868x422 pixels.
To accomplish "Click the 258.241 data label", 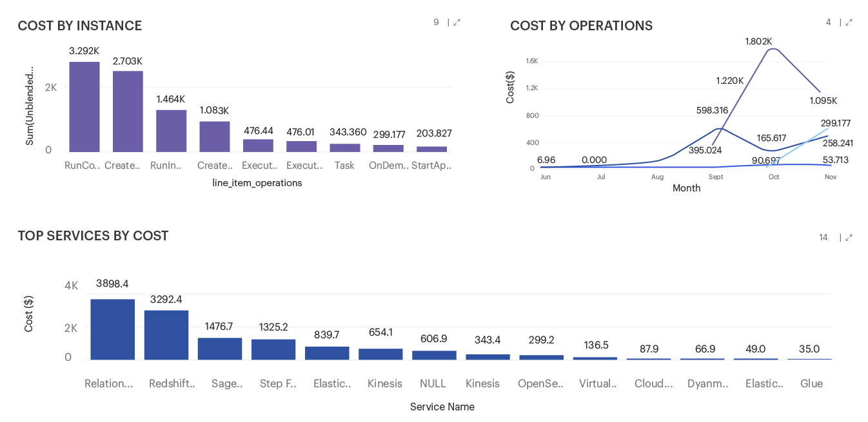I will pos(838,143).
